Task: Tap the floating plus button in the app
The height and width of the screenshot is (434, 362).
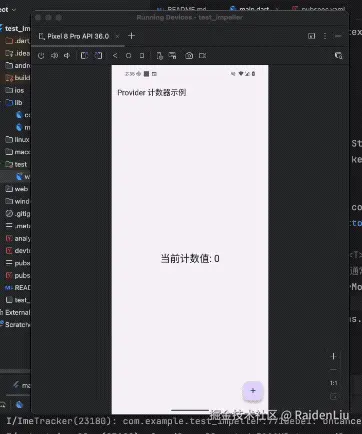Action: coord(253,391)
